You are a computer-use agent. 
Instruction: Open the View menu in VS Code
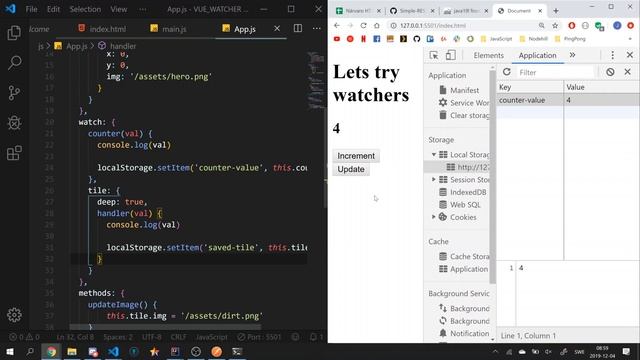coord(119,9)
